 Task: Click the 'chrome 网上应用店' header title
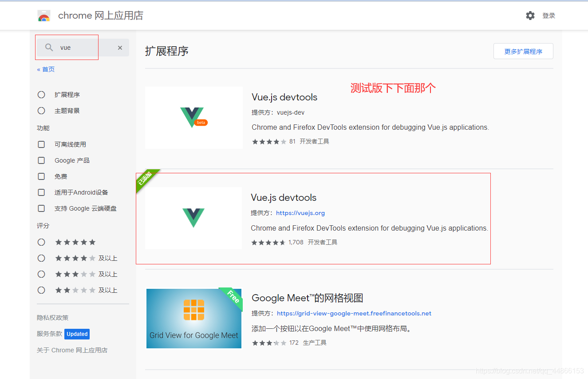101,16
